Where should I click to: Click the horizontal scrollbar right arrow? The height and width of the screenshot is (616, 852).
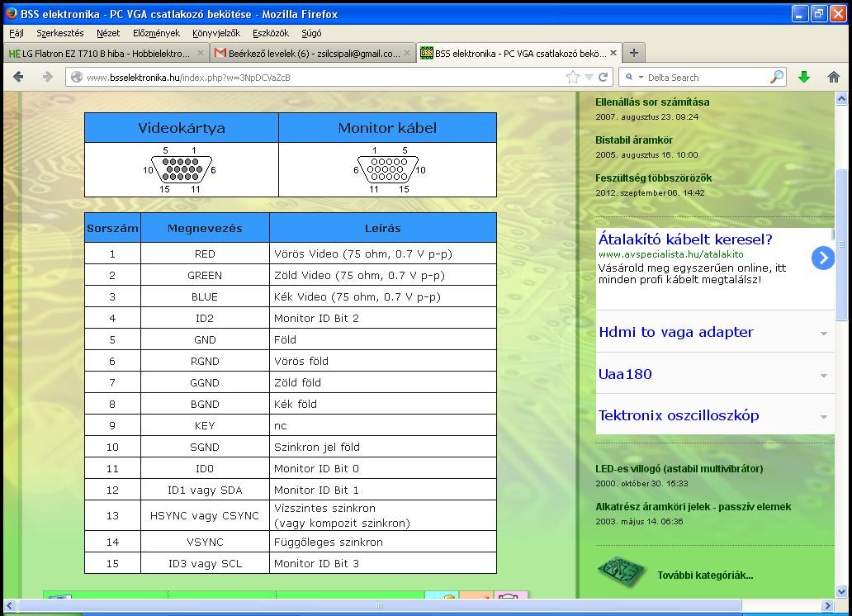[827, 605]
